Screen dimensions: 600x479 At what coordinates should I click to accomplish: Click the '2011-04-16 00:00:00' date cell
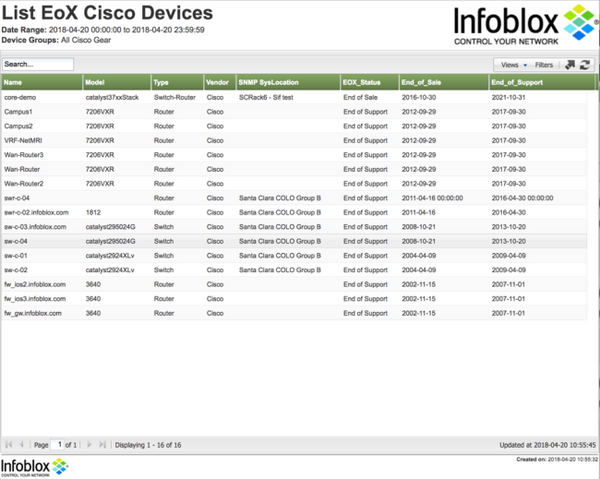432,198
